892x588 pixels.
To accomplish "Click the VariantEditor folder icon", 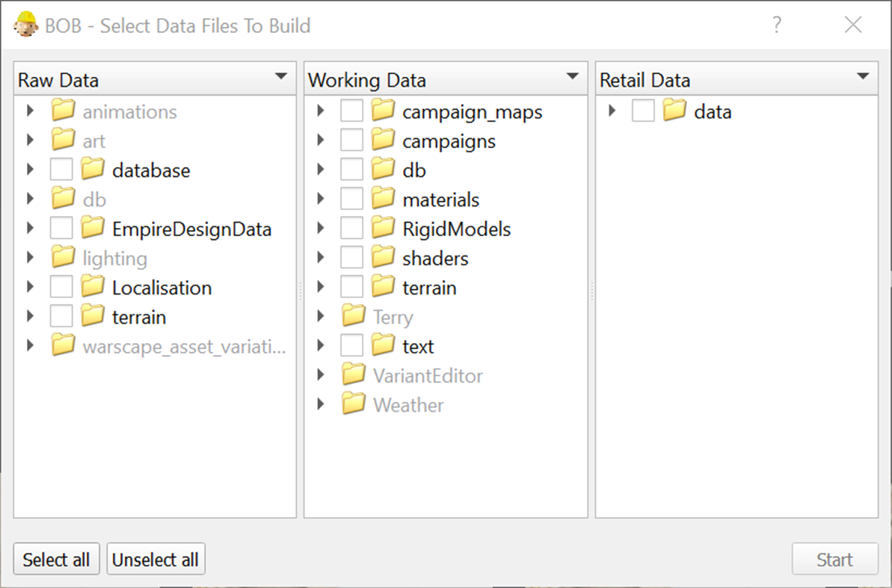I will click(354, 376).
